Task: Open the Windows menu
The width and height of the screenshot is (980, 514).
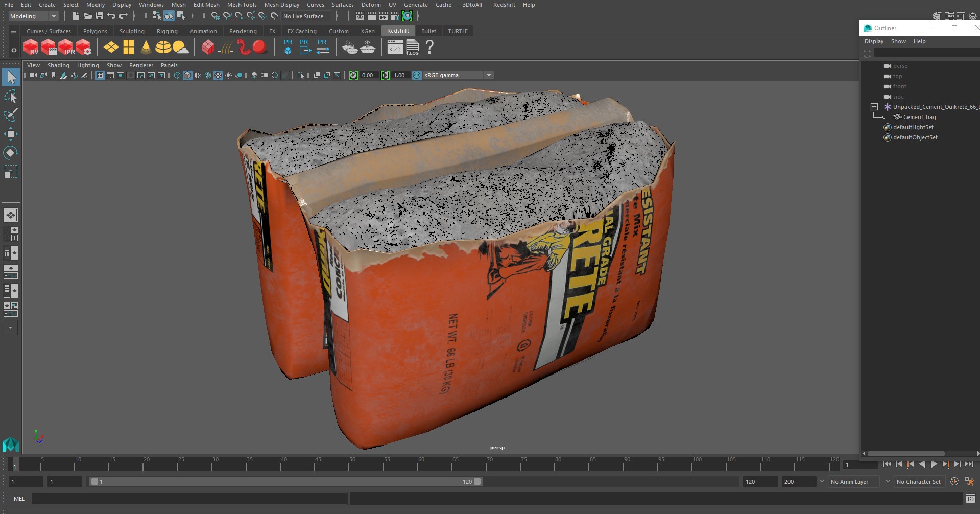Action: tap(151, 5)
